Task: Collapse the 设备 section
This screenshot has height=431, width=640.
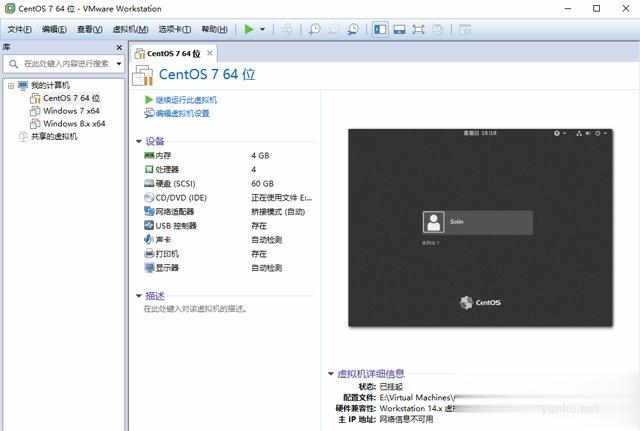Action: [x=139, y=141]
